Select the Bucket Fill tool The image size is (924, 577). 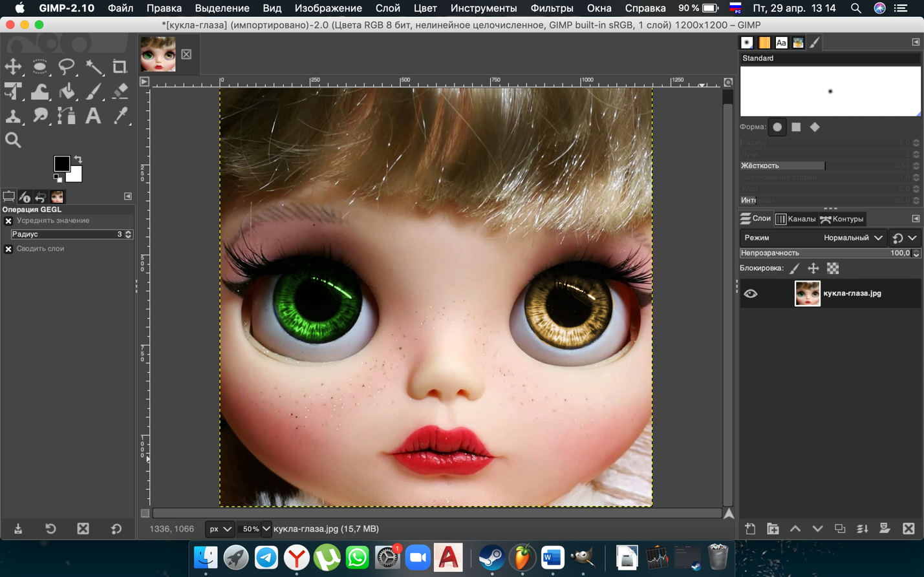click(x=67, y=92)
